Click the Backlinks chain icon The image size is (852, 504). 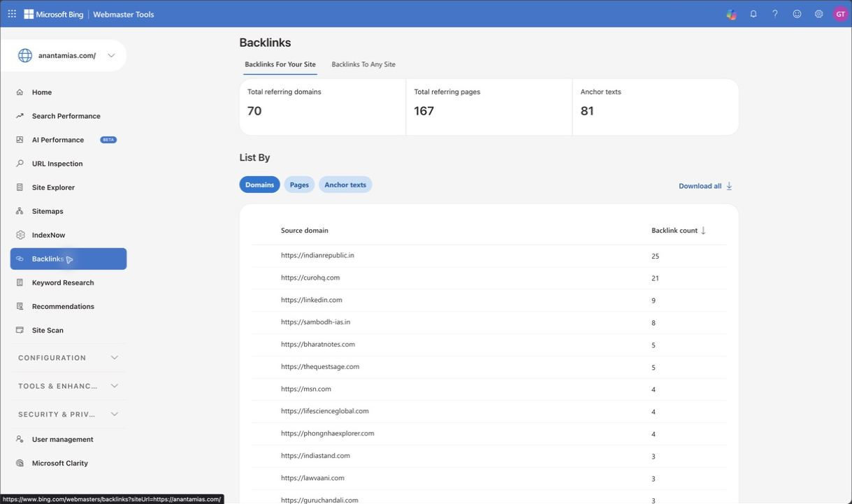(x=20, y=259)
